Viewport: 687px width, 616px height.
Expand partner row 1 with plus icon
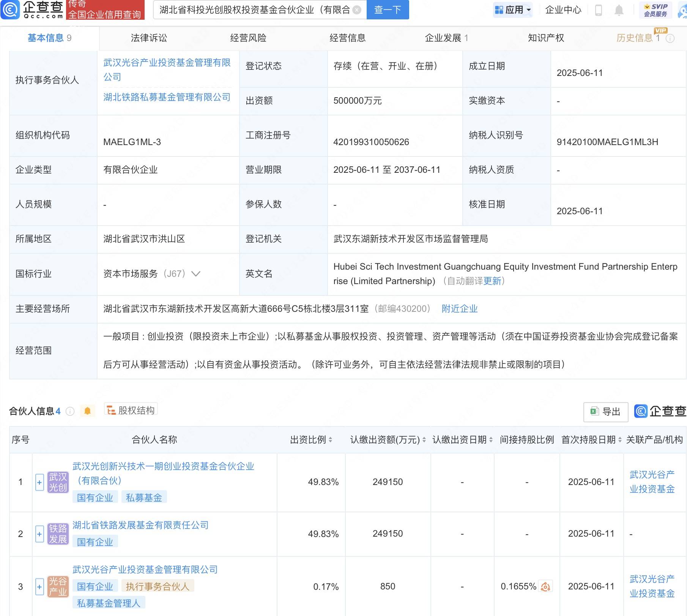click(39, 483)
